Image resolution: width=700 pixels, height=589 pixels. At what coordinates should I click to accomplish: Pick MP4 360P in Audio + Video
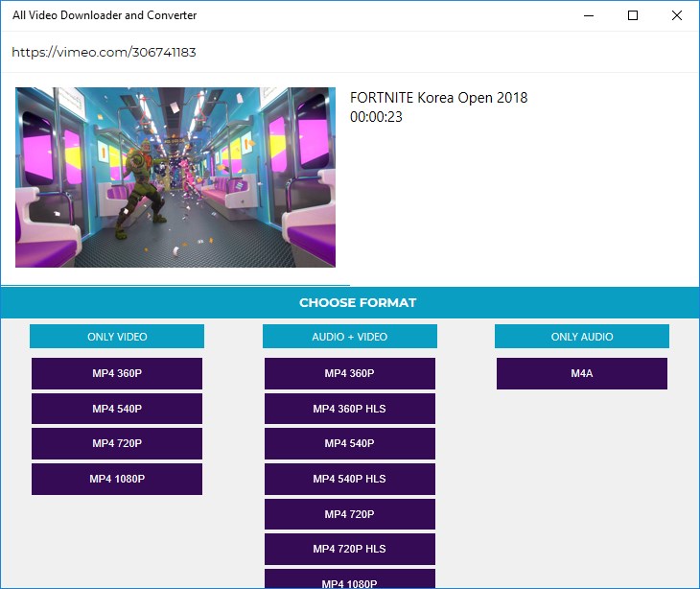(x=350, y=373)
